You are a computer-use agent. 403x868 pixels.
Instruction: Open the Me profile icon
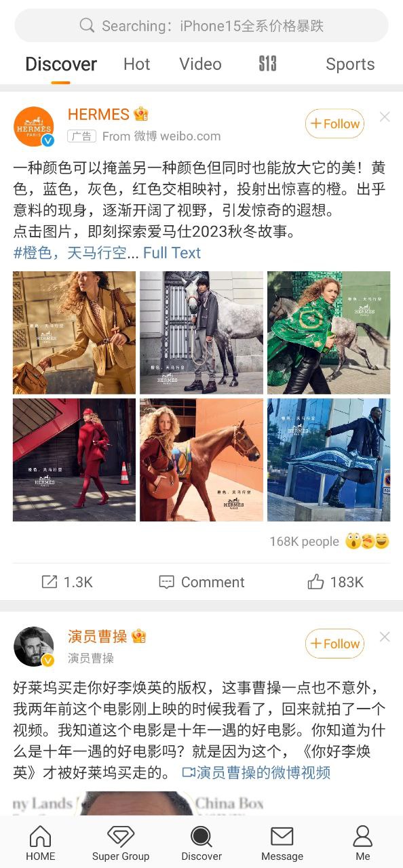tap(363, 836)
